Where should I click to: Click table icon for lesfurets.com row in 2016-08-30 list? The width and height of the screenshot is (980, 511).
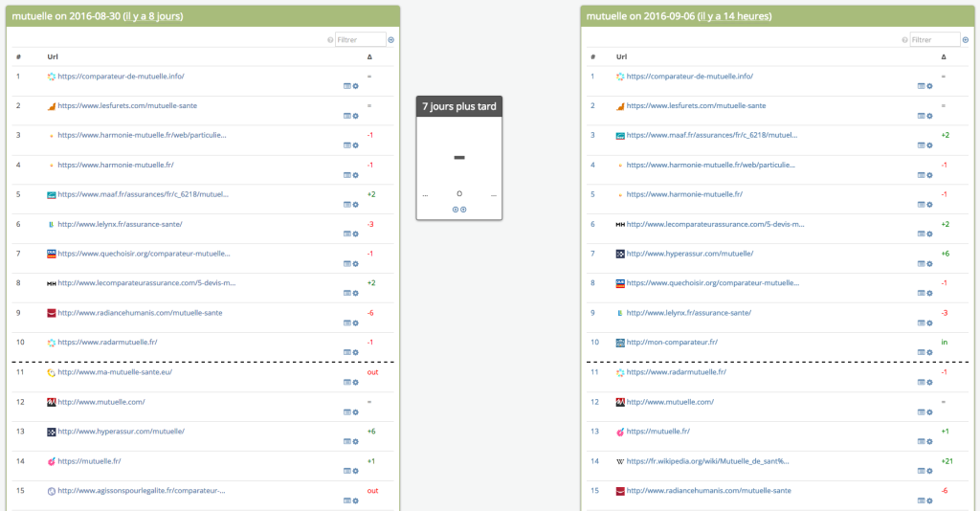coord(346,116)
